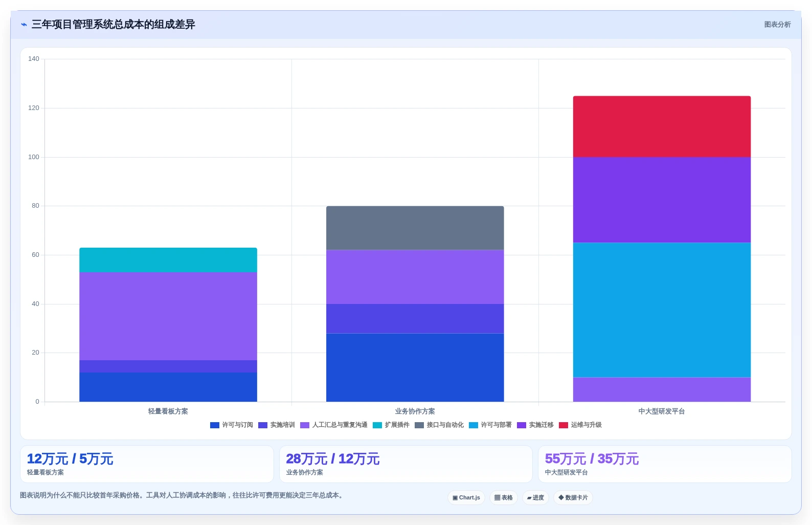Click the sky-blue 许可与部署 bar segment
Image resolution: width=812 pixels, height=525 pixels.
(662, 310)
